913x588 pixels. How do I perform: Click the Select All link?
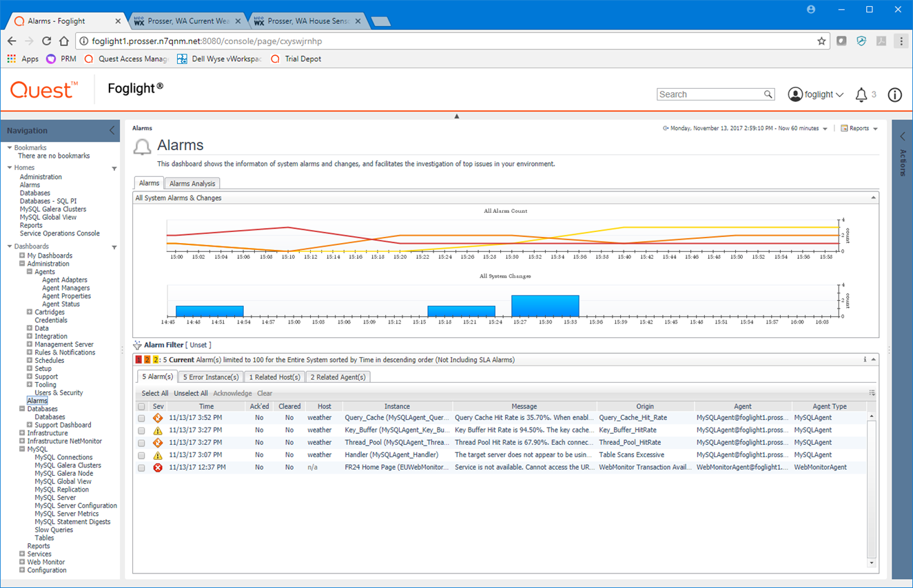(x=155, y=394)
